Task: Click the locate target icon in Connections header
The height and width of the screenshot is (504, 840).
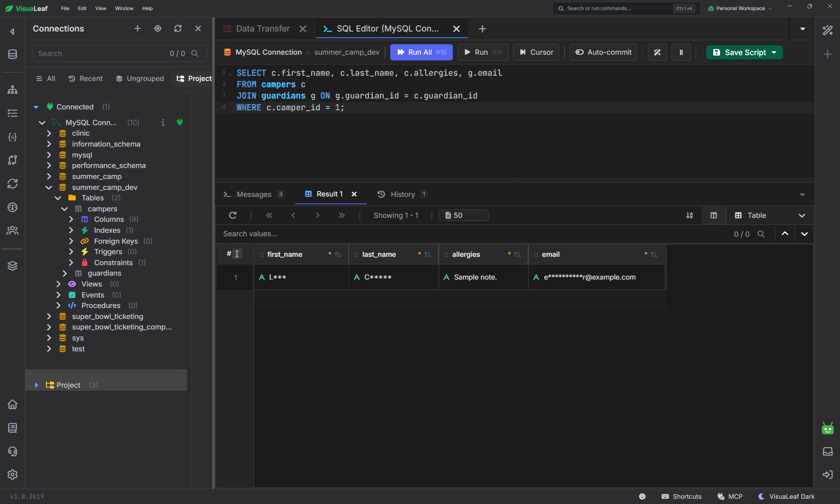Action: (x=157, y=28)
